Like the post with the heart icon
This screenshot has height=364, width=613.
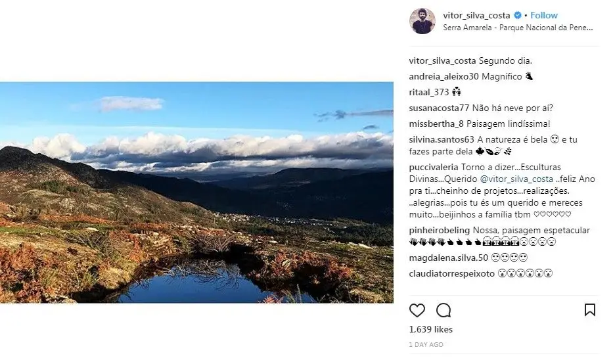tap(417, 310)
